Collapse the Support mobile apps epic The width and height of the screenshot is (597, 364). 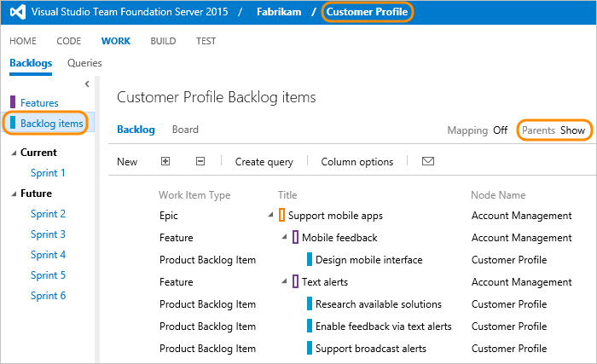click(x=270, y=215)
